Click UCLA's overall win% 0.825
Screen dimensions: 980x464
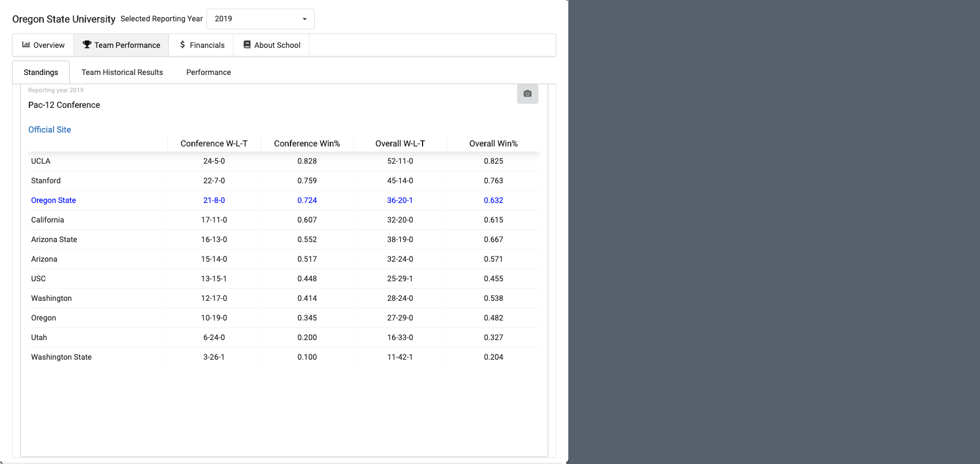[493, 161]
